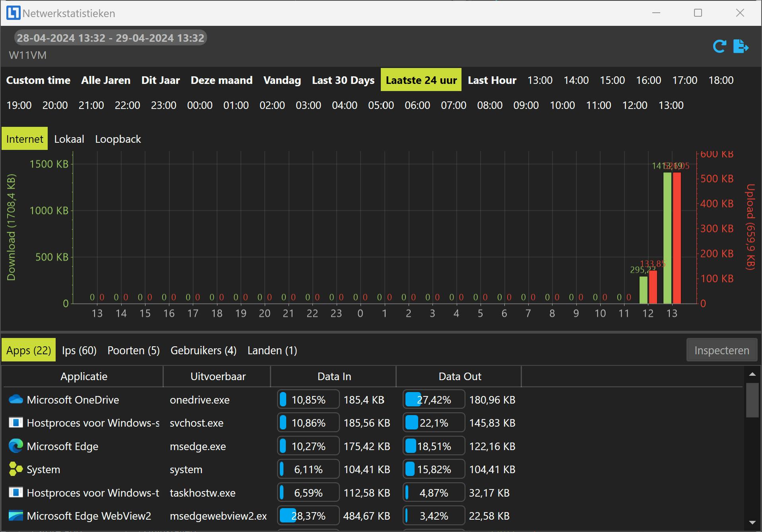This screenshot has height=532, width=762.
Task: Click the System honeycomb icon
Action: [16, 469]
